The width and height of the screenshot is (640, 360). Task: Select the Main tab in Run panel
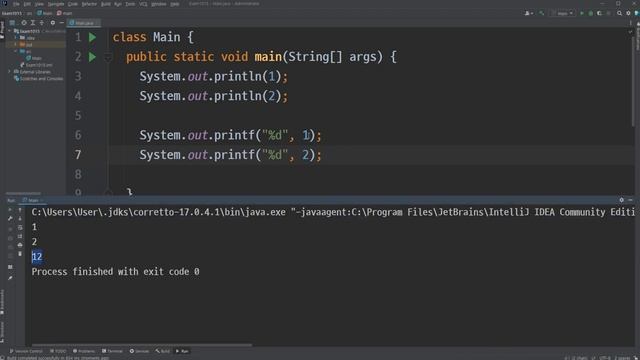click(33, 200)
